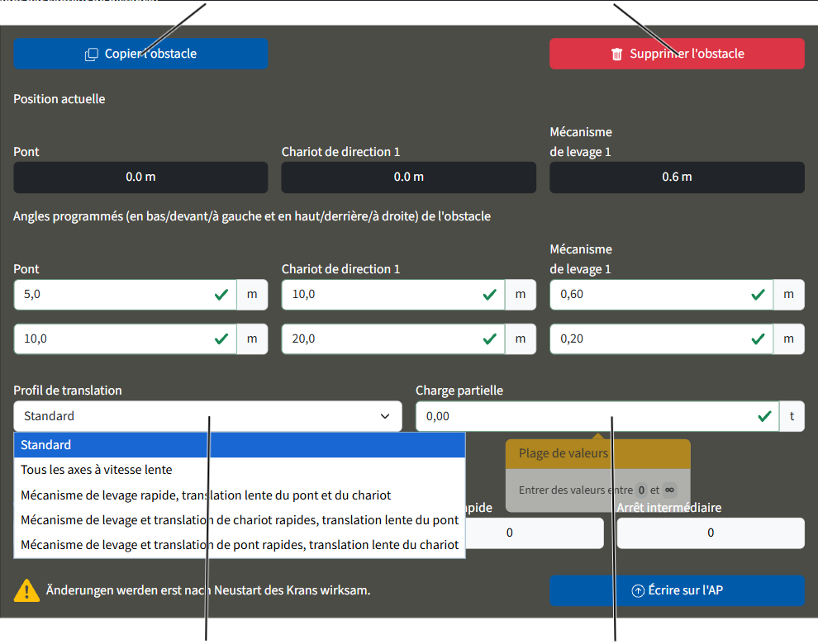Select the Standard option in list
818x644 pixels.
tap(240, 445)
